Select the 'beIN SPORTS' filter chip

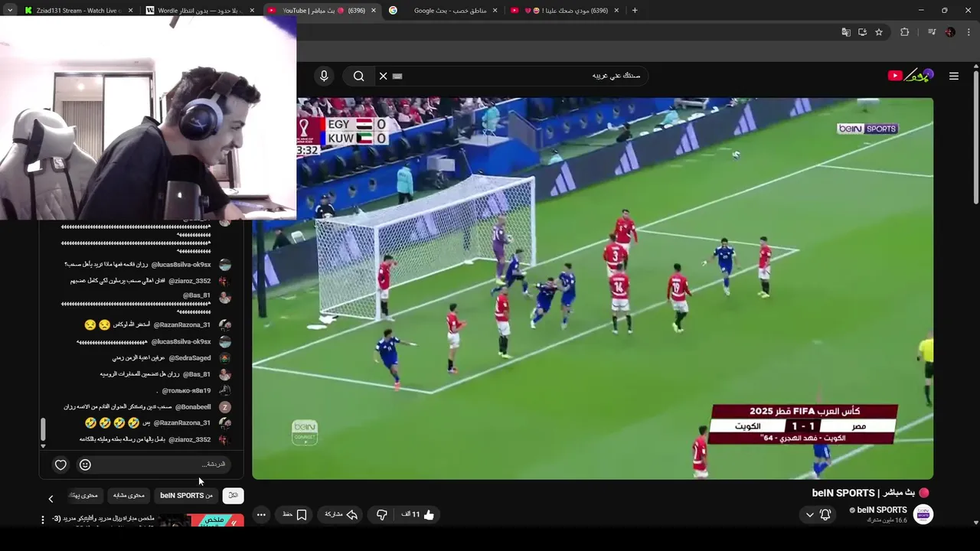point(186,496)
